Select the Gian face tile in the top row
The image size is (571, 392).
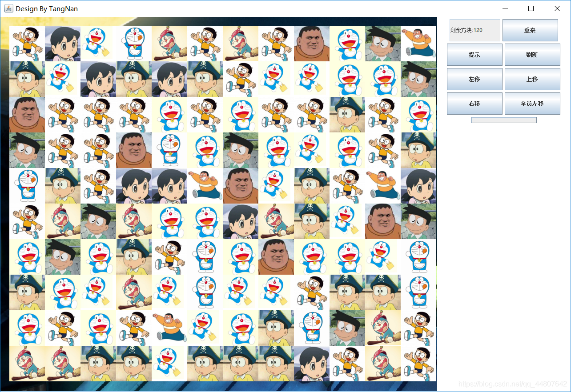tap(312, 44)
